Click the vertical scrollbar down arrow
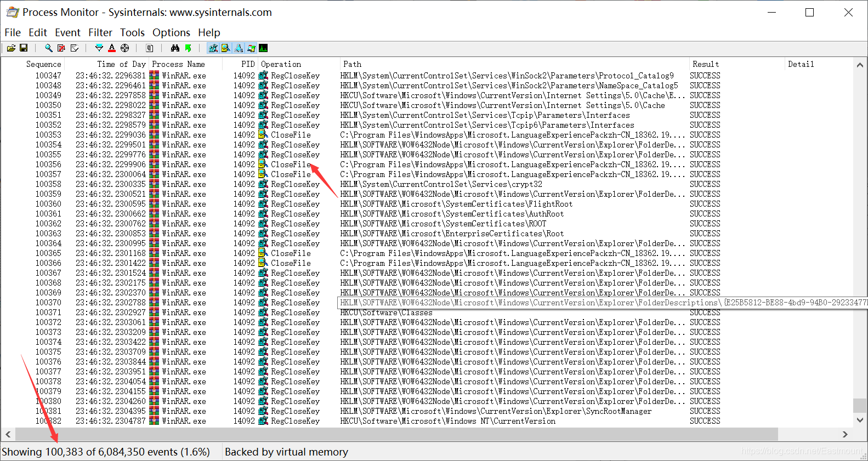The width and height of the screenshot is (868, 461). pyautogui.click(x=860, y=420)
